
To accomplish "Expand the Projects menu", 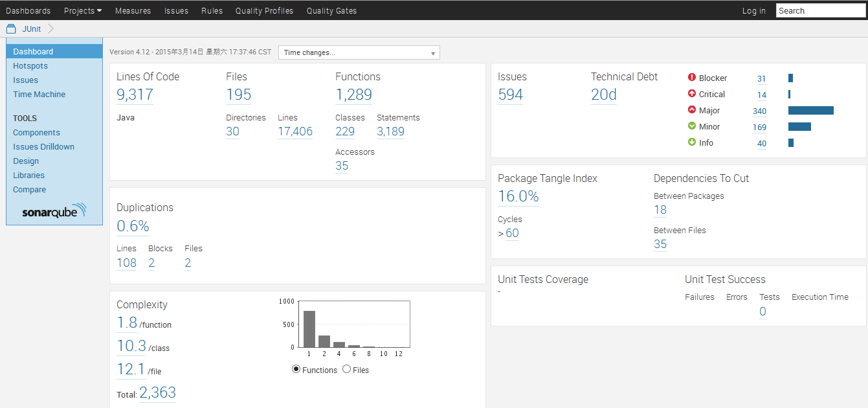I will (x=82, y=10).
